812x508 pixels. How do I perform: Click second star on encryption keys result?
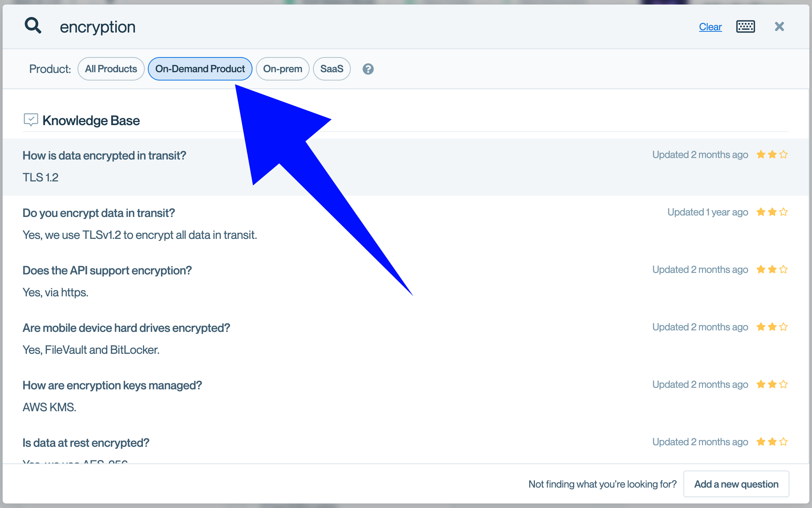[772, 384]
